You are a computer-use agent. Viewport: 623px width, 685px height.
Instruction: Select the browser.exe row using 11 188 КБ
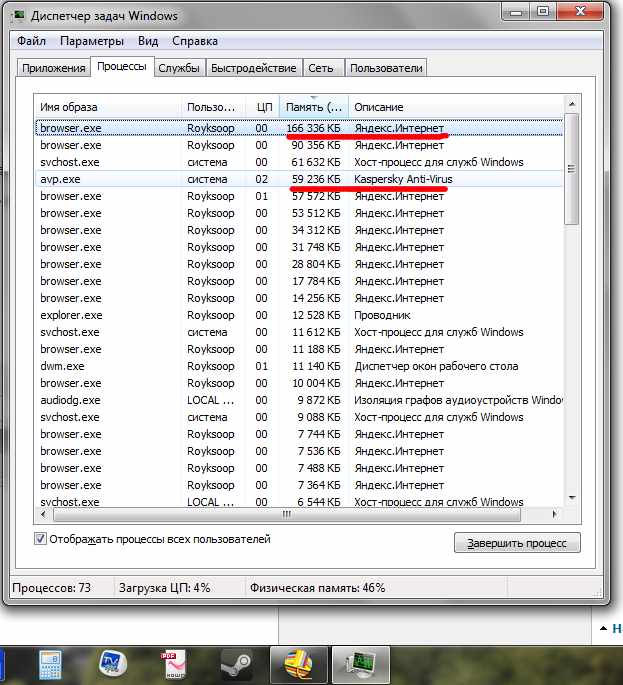[x=299, y=349]
